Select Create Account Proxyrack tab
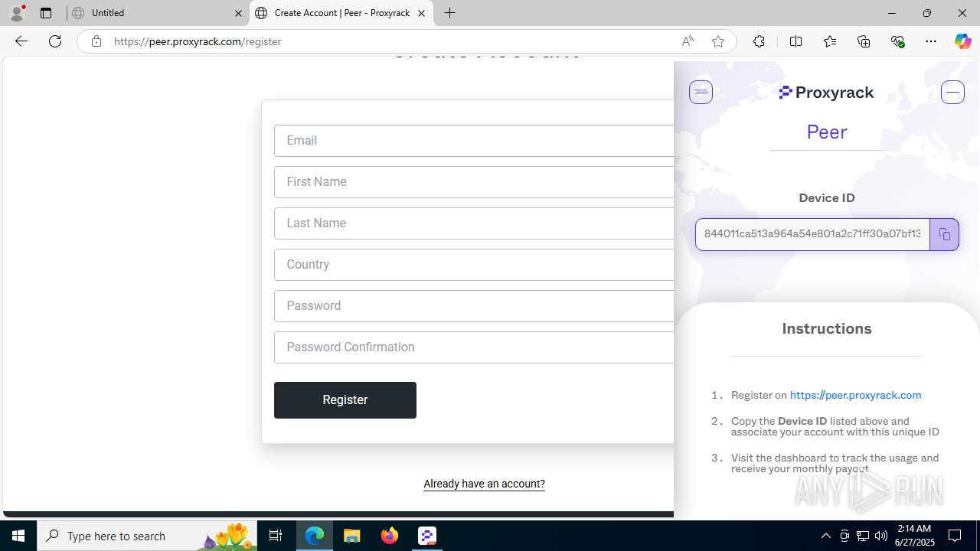This screenshot has height=551, width=980. (x=341, y=13)
